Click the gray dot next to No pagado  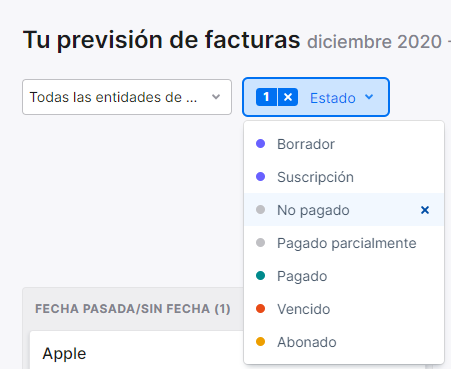[260, 210]
